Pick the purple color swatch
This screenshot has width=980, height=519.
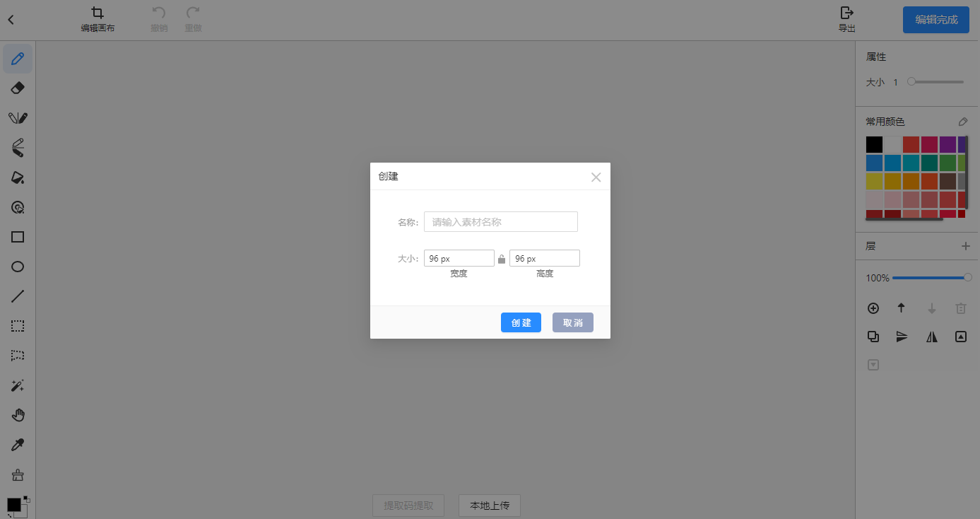(x=947, y=144)
